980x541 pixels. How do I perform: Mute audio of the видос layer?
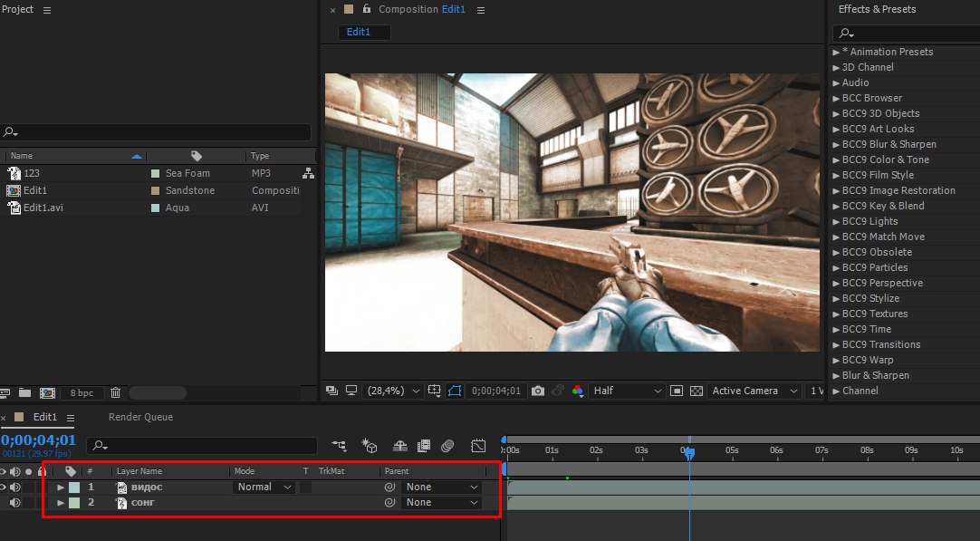coord(15,488)
